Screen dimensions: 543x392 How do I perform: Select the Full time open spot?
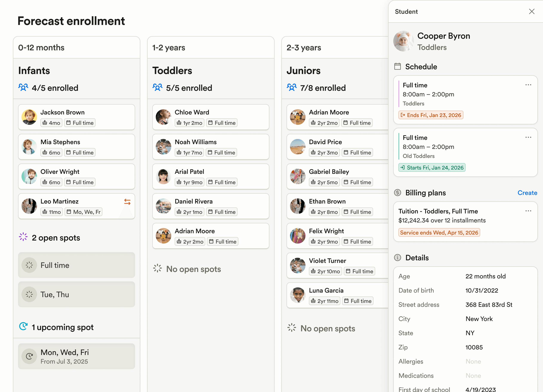click(76, 265)
